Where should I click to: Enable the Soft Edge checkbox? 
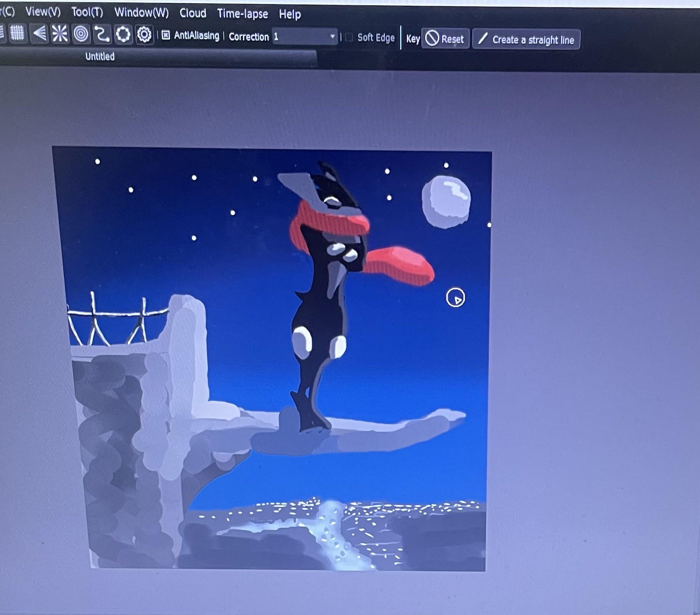coord(349,38)
